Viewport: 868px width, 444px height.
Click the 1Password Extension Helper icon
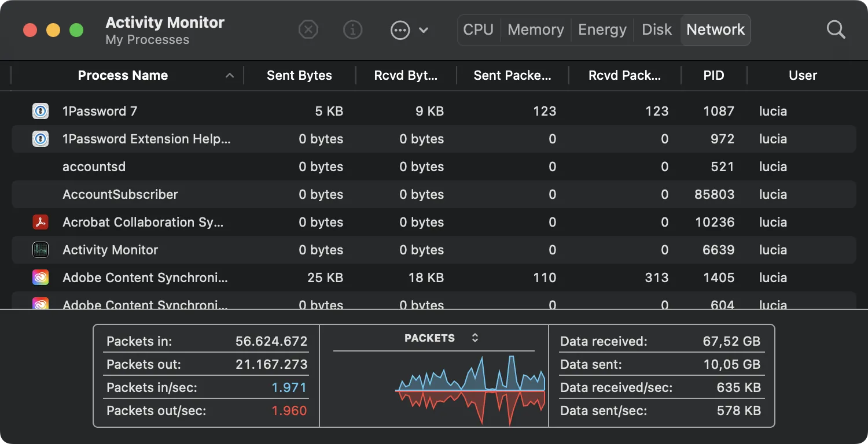(40, 139)
